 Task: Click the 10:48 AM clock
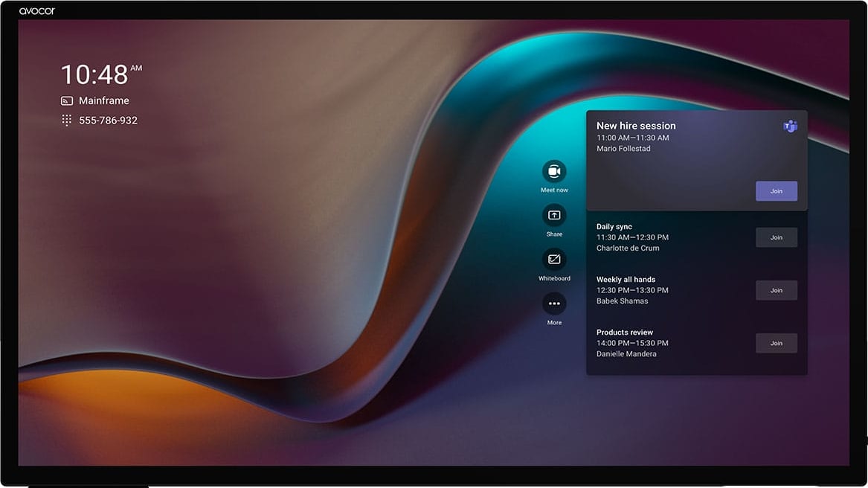coord(101,74)
